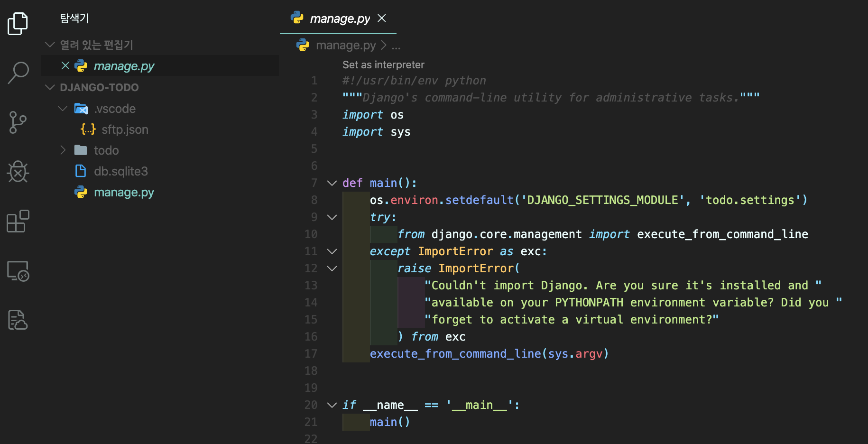Open the Remote Explorer view
Screen dimensions: 868x444
(x=18, y=271)
